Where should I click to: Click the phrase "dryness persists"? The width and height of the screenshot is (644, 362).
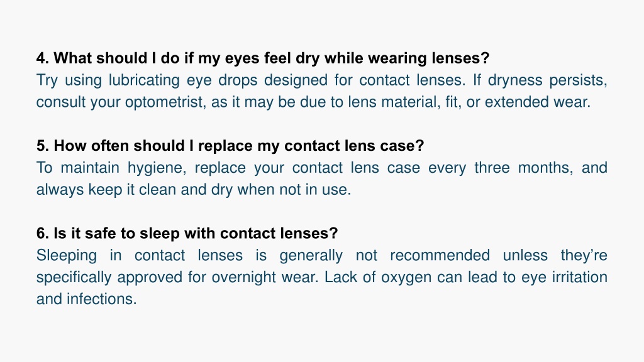click(x=547, y=80)
